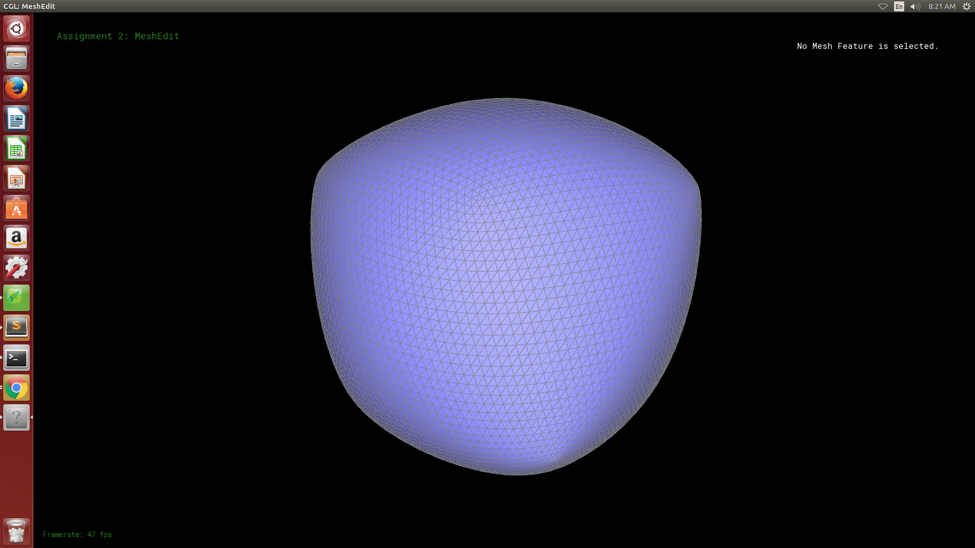975x548 pixels.
Task: Open Sublime Text editor
Action: [x=16, y=328]
